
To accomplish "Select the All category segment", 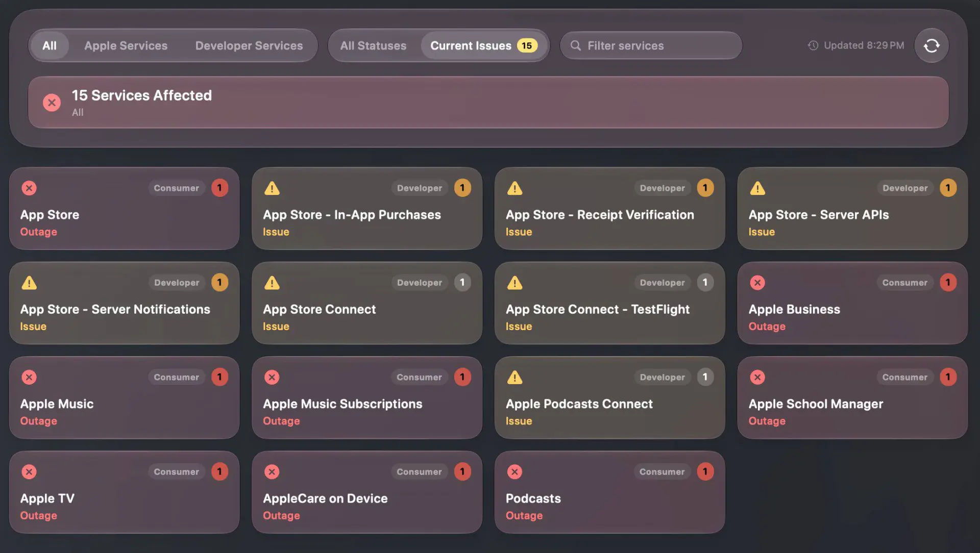I will click(50, 45).
